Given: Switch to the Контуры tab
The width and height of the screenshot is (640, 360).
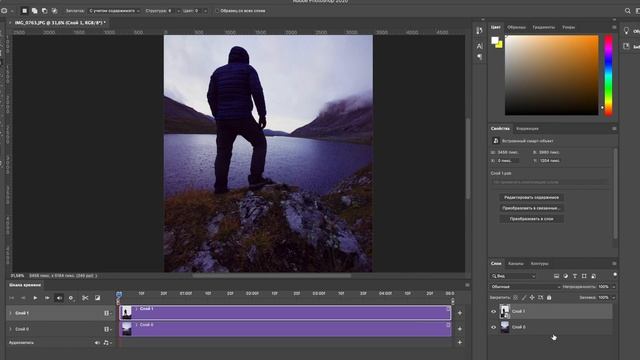Looking at the screenshot, I should 540,264.
